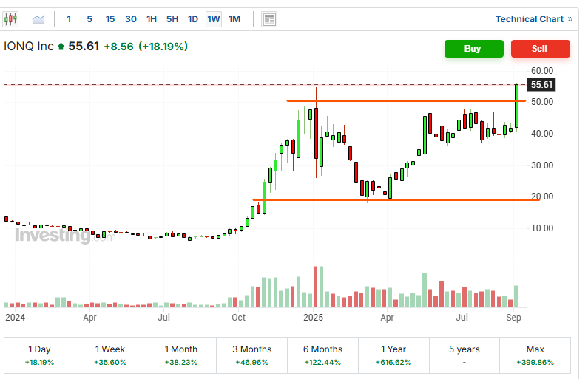Click the +616.62% one-year return value
588x379 pixels.
[393, 363]
